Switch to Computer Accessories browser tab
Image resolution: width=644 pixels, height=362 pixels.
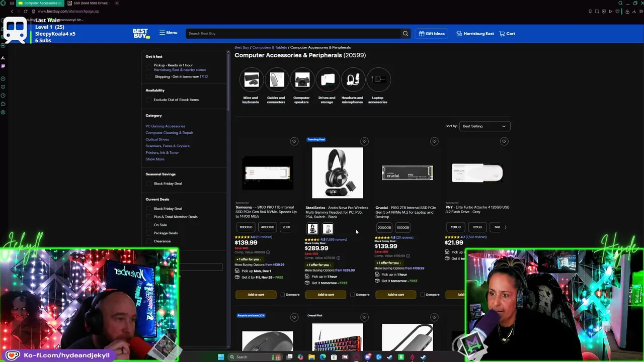click(x=40, y=3)
